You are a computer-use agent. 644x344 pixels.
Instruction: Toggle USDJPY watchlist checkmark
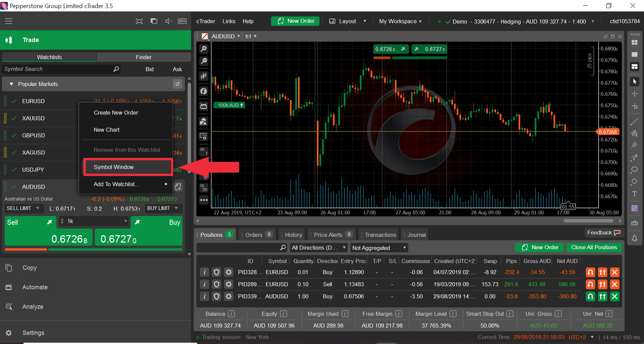tap(14, 170)
